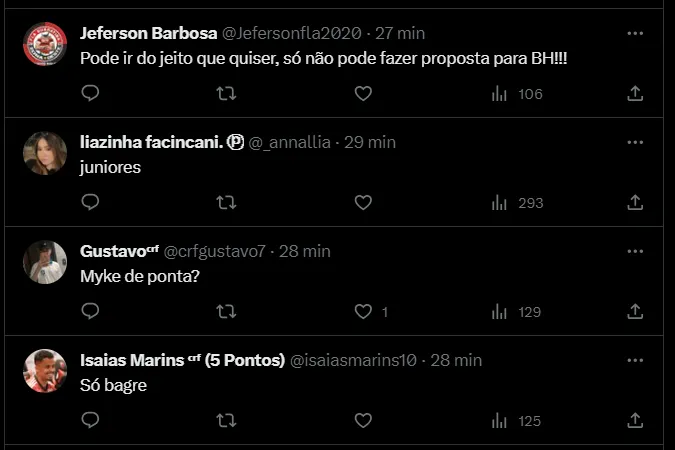Share Gustavo's tweet
Image resolution: width=675 pixels, height=450 pixels.
[634, 312]
